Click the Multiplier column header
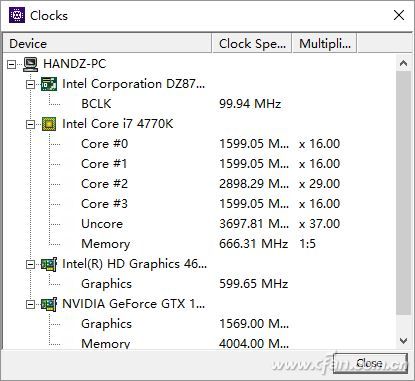415x381 pixels. (325, 43)
